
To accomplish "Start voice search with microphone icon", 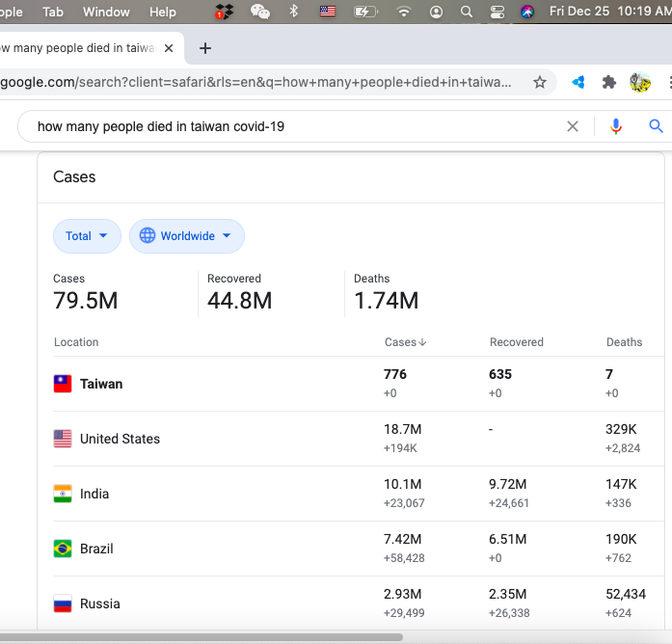I will [x=616, y=126].
